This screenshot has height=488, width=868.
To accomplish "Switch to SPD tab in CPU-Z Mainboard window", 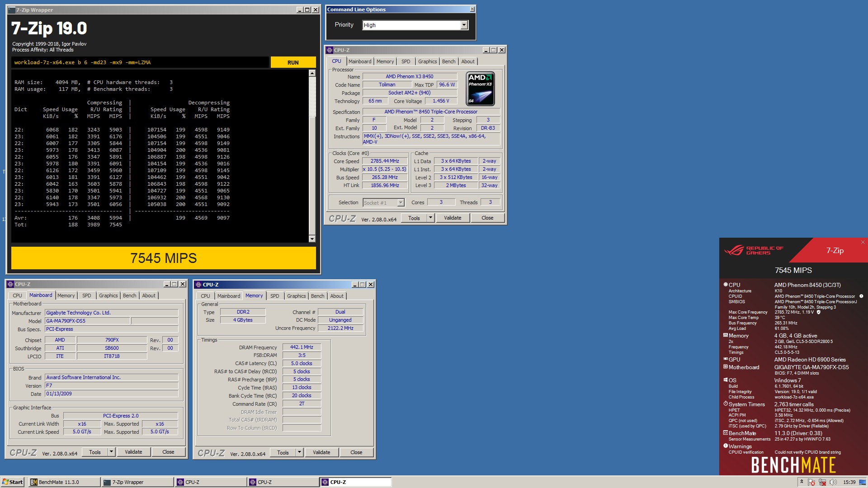I will [87, 296].
